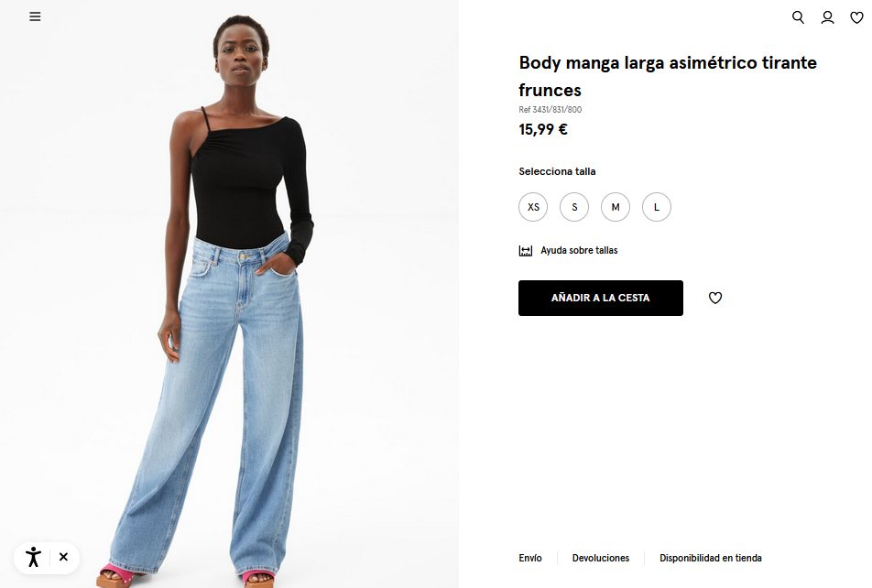Screen dimensions: 872x588
Task: Click the search magnifier icon
Action: click(798, 17)
